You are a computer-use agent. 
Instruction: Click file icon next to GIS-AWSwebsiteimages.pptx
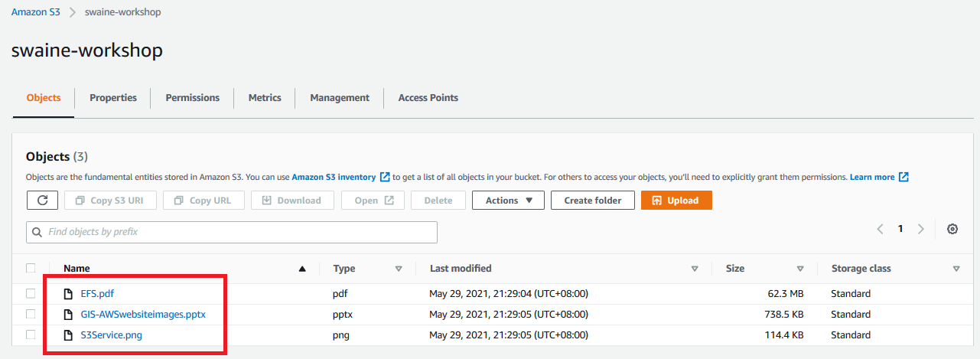click(x=68, y=314)
